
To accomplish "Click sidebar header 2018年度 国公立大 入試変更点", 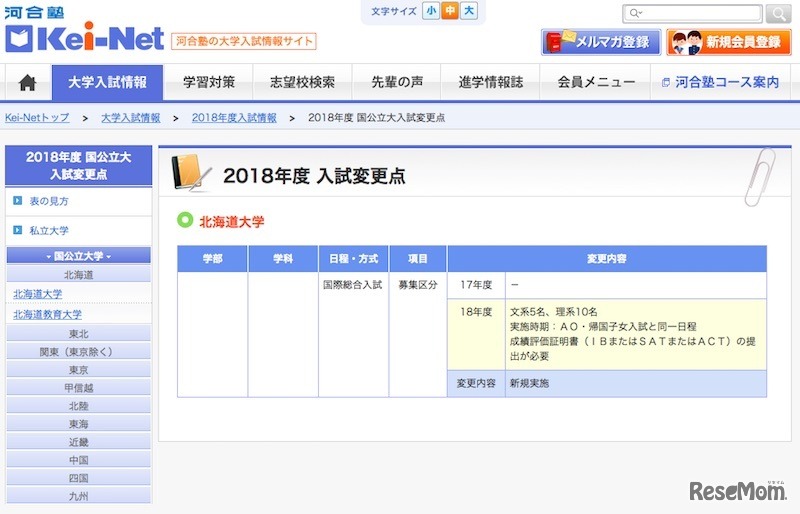I will [x=79, y=165].
